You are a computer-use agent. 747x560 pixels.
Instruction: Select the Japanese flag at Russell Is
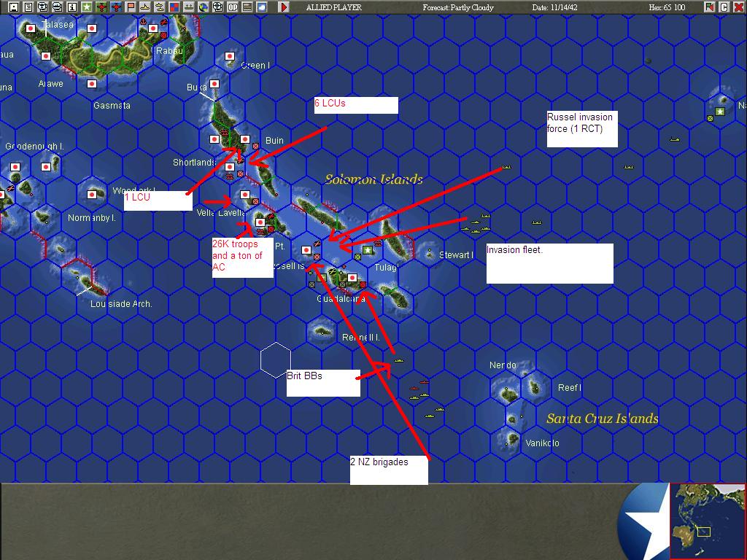(306, 251)
